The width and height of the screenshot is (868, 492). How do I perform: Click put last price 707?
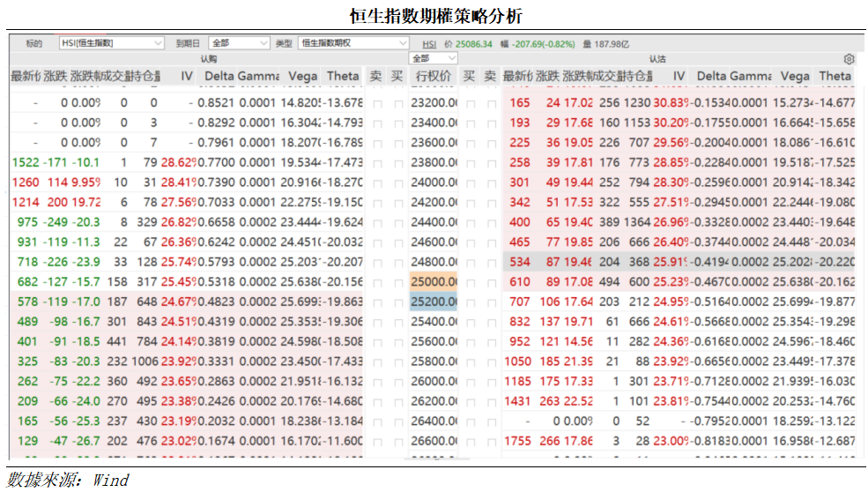(x=520, y=302)
